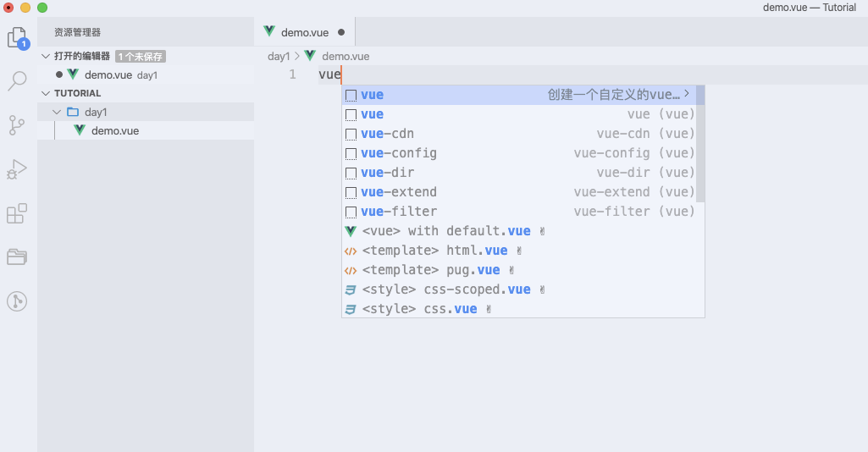Collapse the TUTORIAL folder section
Viewport: 868px width, 452px height.
[x=46, y=93]
